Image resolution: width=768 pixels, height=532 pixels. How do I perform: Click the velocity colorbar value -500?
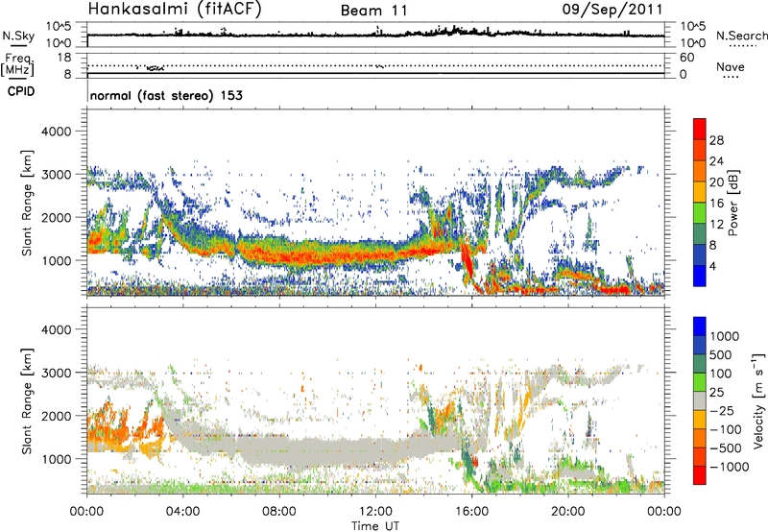726,447
